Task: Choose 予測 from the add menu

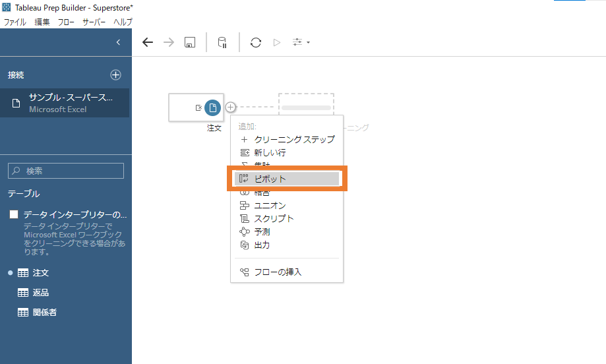Action: 287,232
